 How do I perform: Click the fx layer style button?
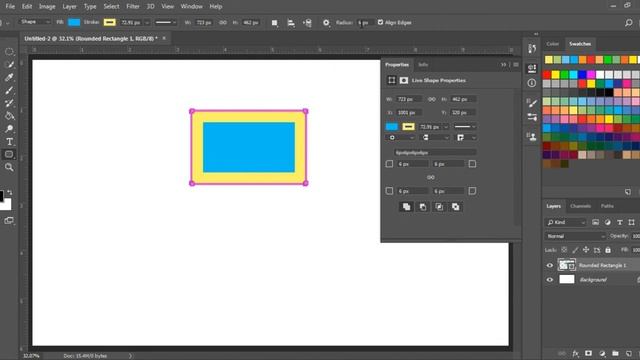pyautogui.click(x=575, y=353)
